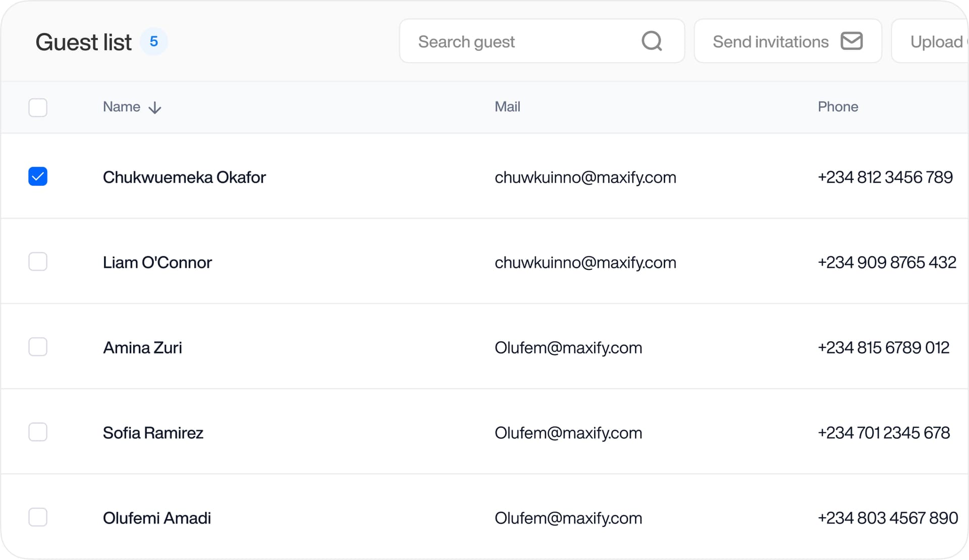
Task: Focus the Search guest input field
Action: pos(525,41)
